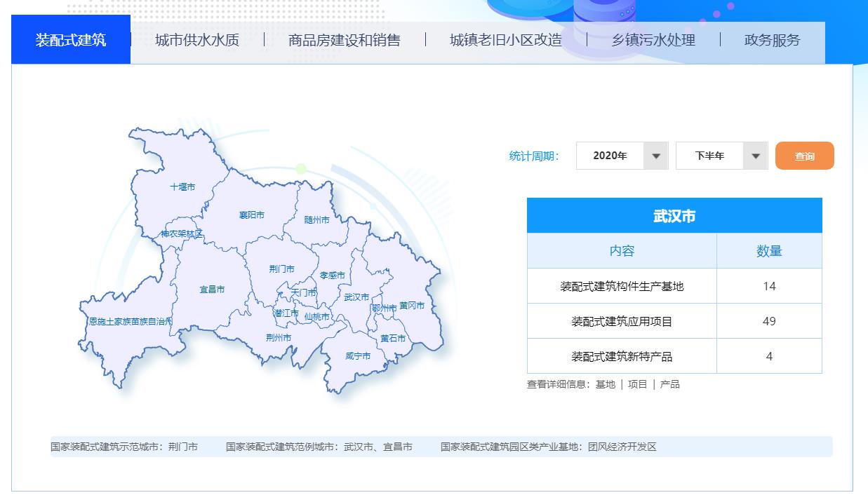Viewport: 868px width, 502px height.
Task: Click 随州市 on the map
Action: click(316, 219)
